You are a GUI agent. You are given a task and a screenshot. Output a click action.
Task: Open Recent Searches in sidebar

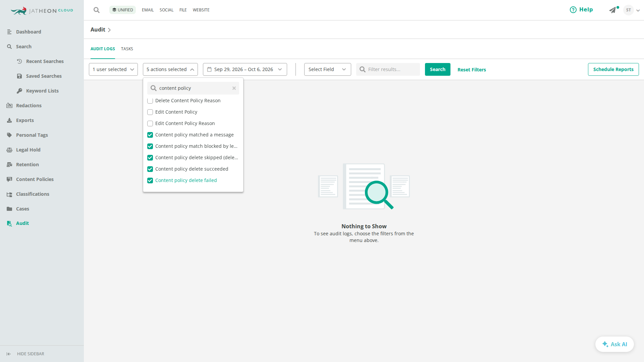coord(45,61)
